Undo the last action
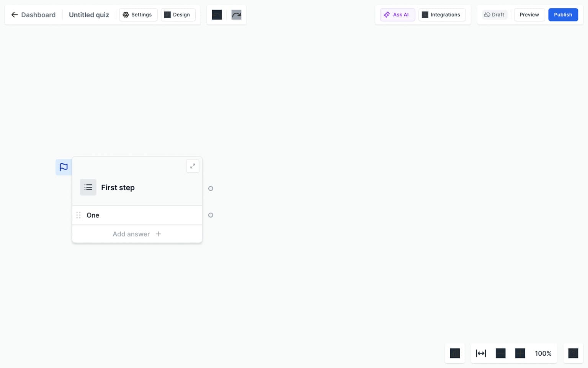 (x=217, y=15)
